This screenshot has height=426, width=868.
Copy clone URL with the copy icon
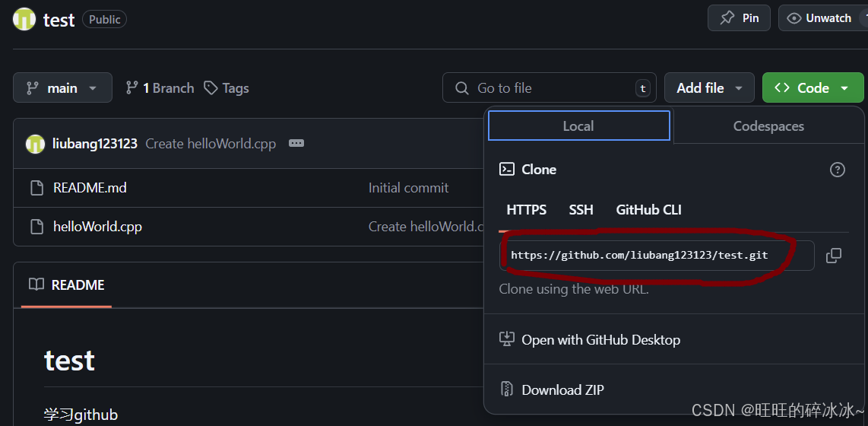[x=833, y=256]
